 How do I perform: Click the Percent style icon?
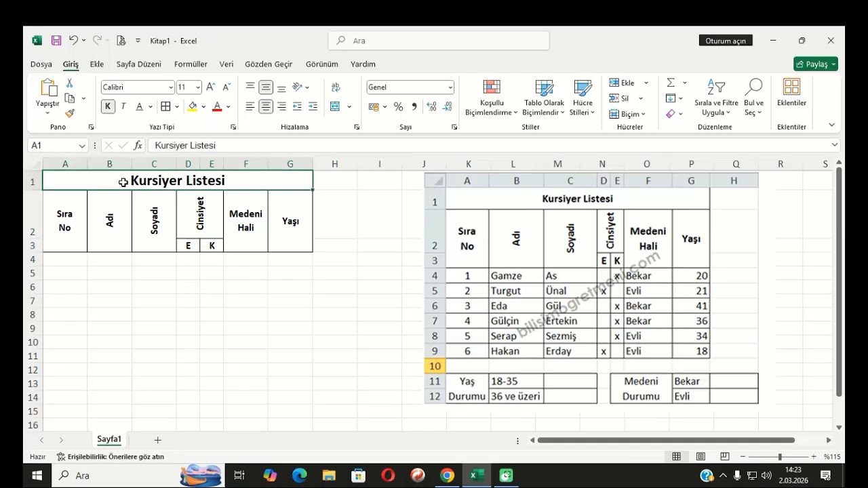pyautogui.click(x=398, y=106)
